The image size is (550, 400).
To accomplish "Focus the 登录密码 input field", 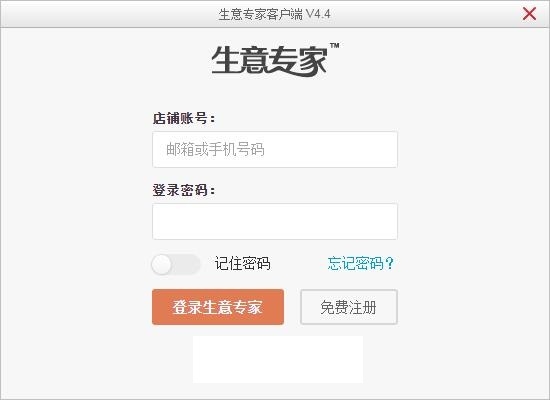I will pyautogui.click(x=275, y=221).
